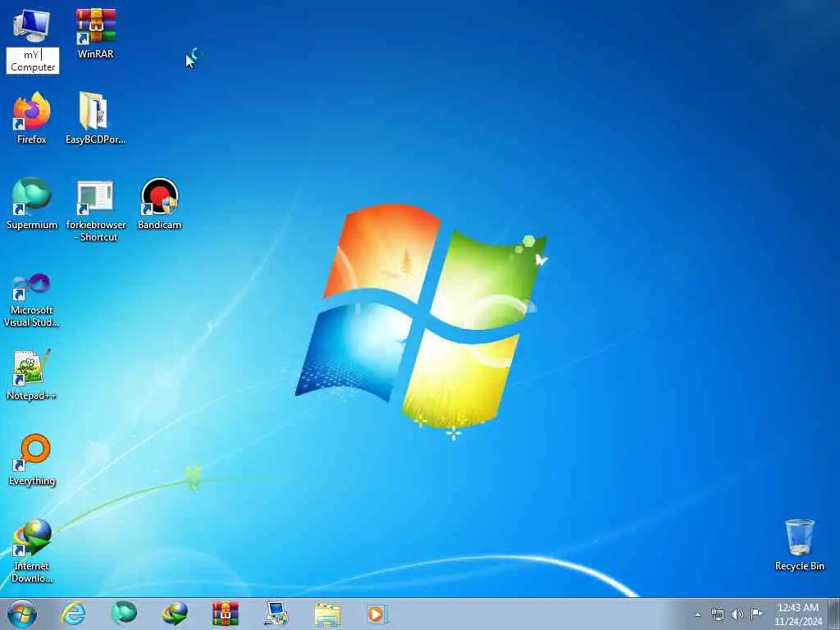
Task: Select the Recycle Bin icon
Action: point(799,545)
